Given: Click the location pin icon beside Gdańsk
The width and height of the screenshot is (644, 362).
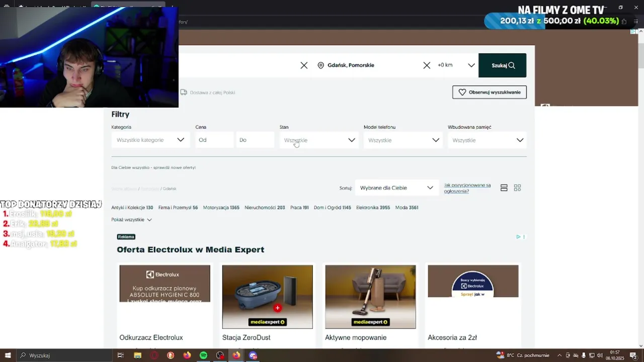Looking at the screenshot, I should [320, 65].
